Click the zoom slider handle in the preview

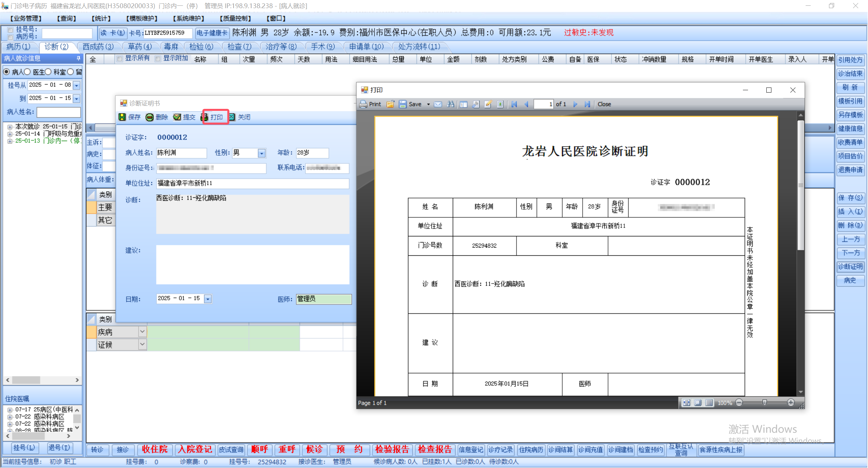[764, 403]
